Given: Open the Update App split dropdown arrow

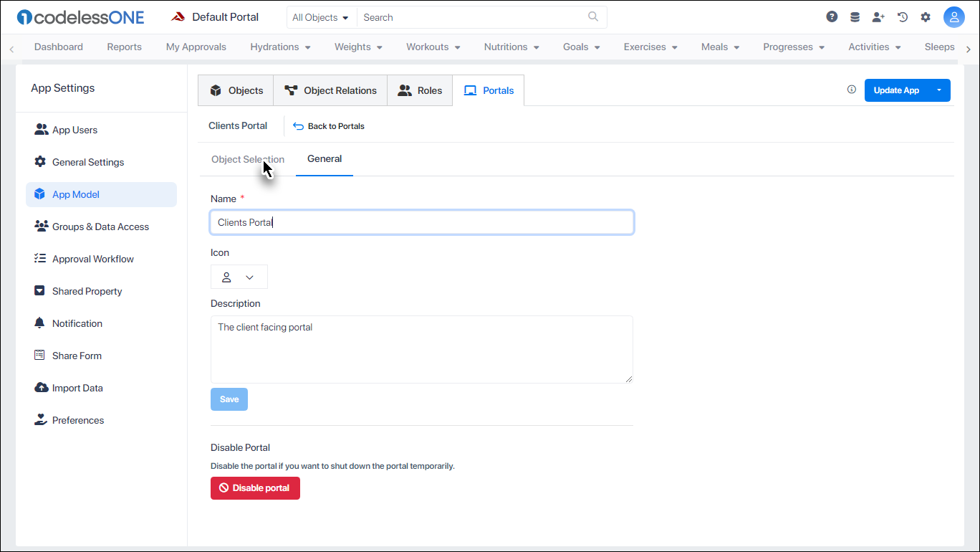Looking at the screenshot, I should [x=939, y=90].
